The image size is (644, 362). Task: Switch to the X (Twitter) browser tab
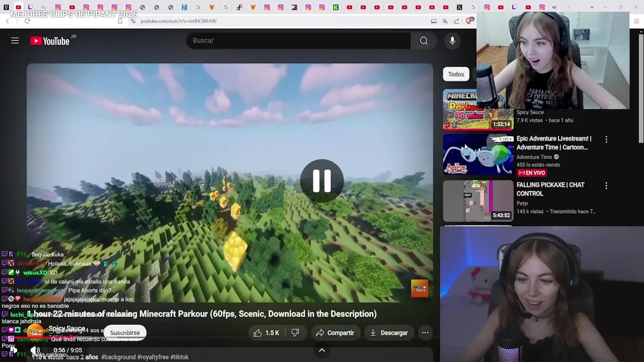pos(459,7)
